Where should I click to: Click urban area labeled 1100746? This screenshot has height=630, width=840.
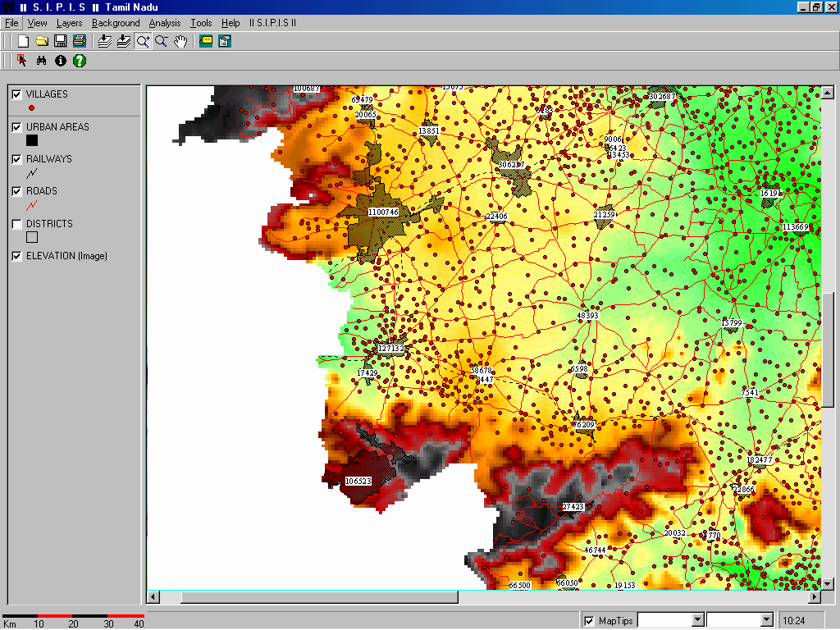[x=383, y=212]
